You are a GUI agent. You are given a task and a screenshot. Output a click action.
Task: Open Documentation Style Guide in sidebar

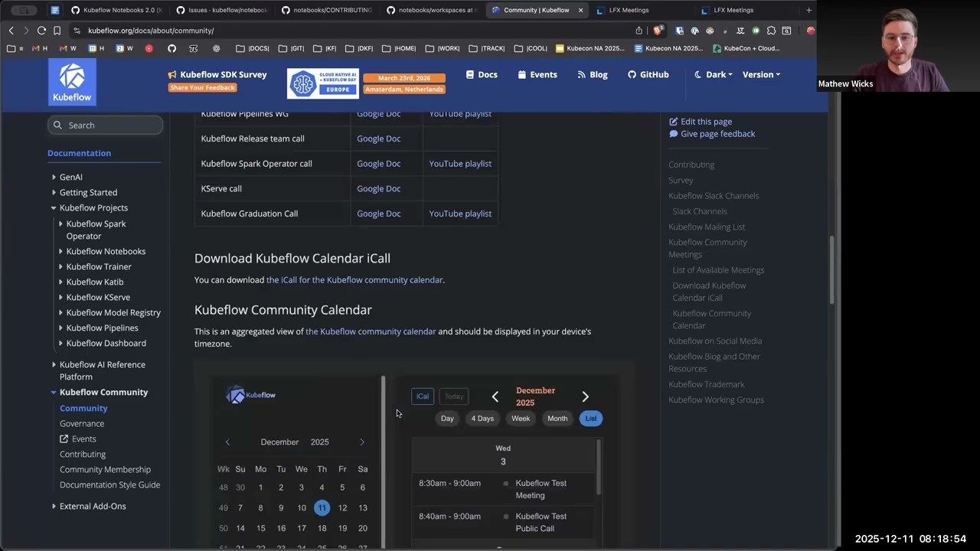109,484
